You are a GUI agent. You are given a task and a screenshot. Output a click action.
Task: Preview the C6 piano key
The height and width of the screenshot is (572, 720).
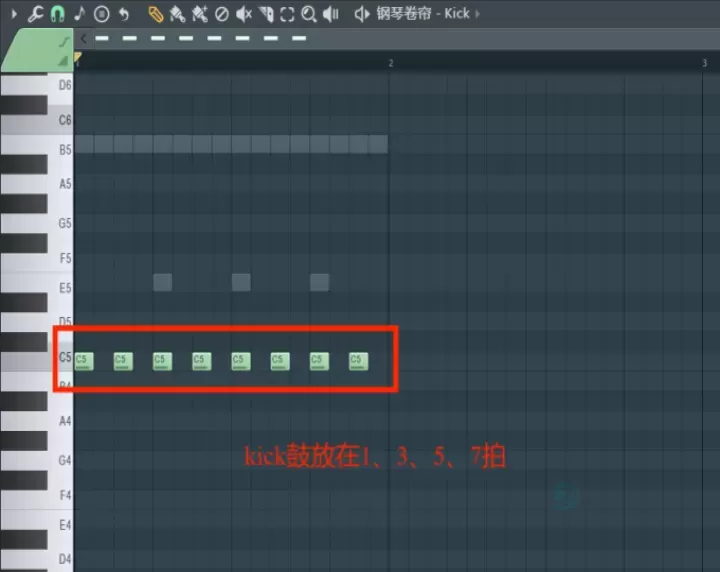click(60, 120)
